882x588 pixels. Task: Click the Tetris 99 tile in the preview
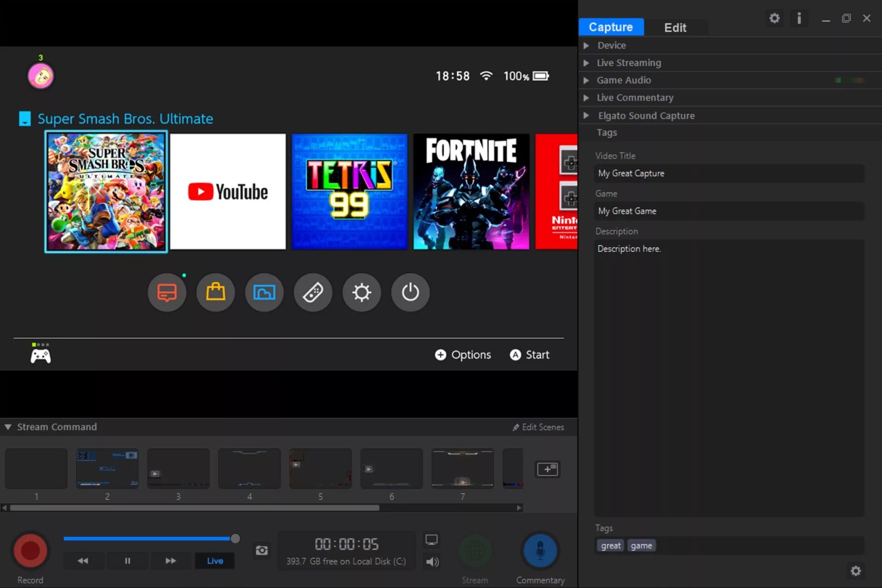350,192
